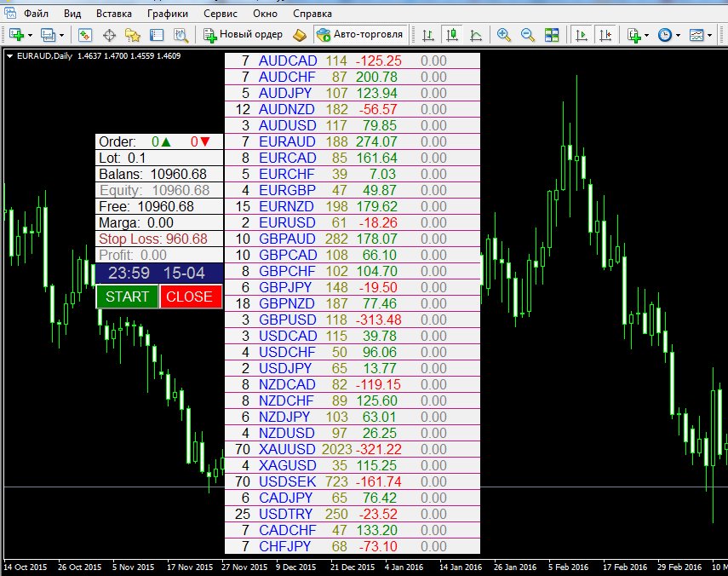
Task: Select the GBPNZD symbol
Action: tap(286, 303)
